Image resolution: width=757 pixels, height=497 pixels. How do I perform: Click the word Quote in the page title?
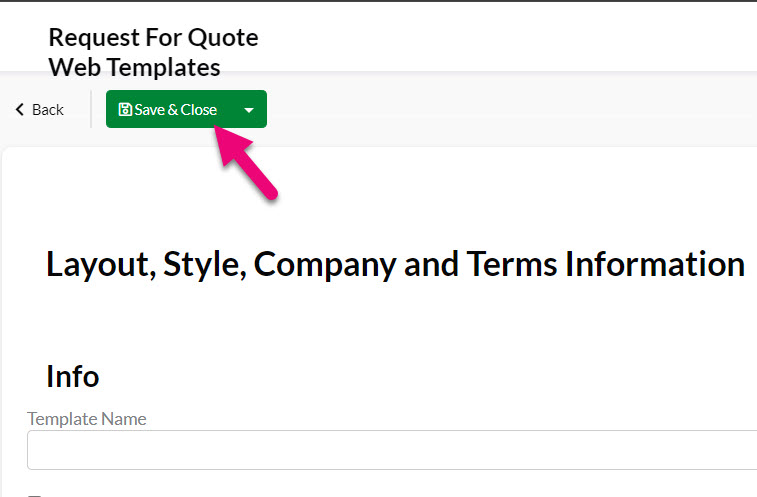(x=223, y=38)
